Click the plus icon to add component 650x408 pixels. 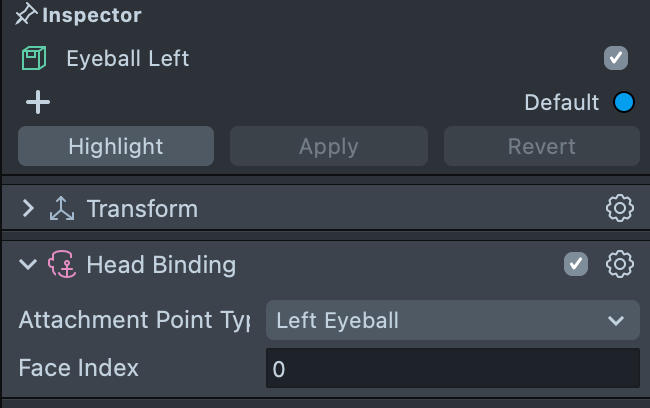tap(38, 102)
